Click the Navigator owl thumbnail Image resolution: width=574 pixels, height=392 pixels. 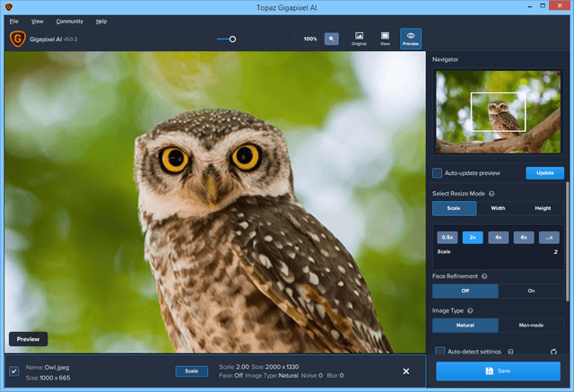click(498, 112)
